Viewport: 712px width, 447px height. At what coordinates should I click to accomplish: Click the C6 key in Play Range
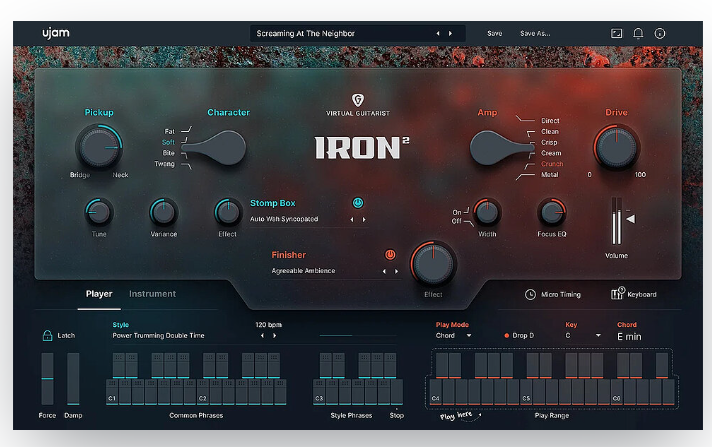point(616,392)
